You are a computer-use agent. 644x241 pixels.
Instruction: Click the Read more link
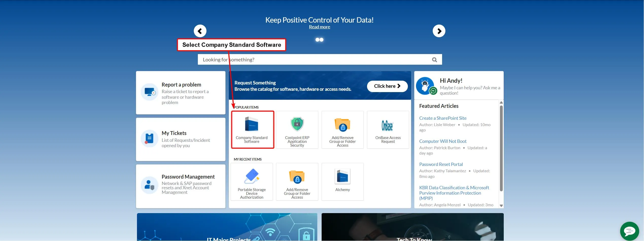pyautogui.click(x=319, y=27)
